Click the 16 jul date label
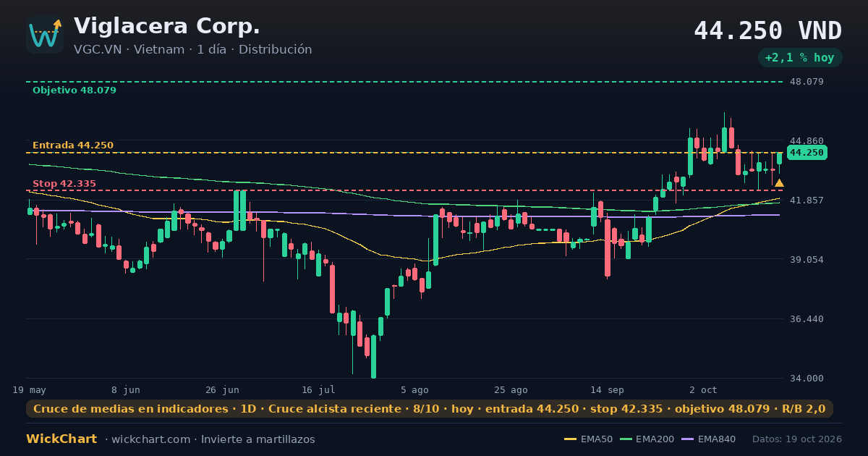The image size is (868, 456). click(x=318, y=389)
